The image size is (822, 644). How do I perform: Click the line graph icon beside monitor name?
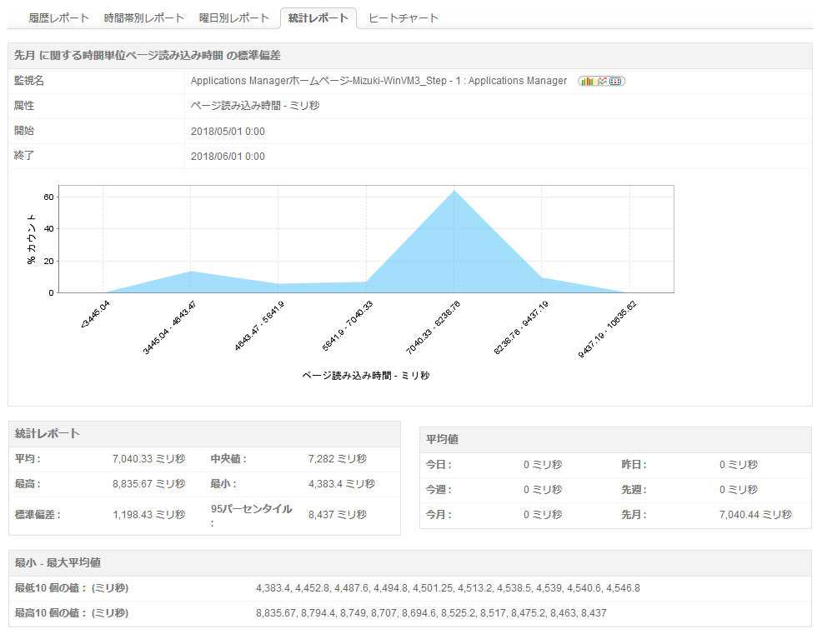[601, 81]
